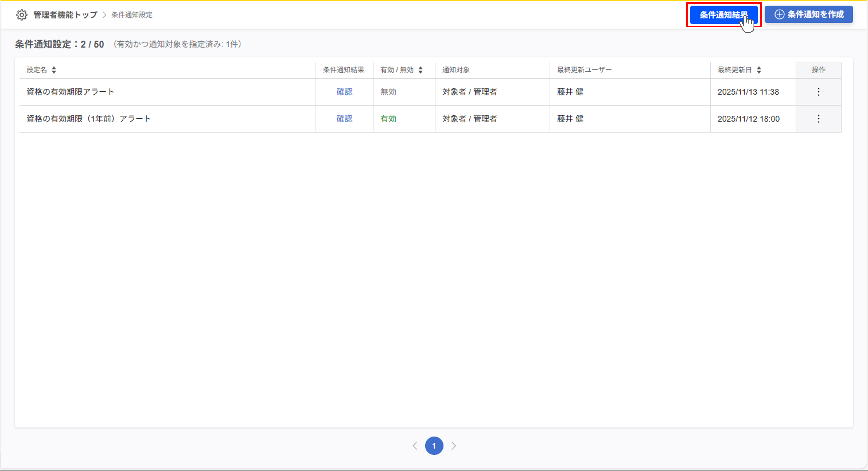Select page 1 pagination button
Viewport: 868px width, 471px height.
[x=434, y=446]
